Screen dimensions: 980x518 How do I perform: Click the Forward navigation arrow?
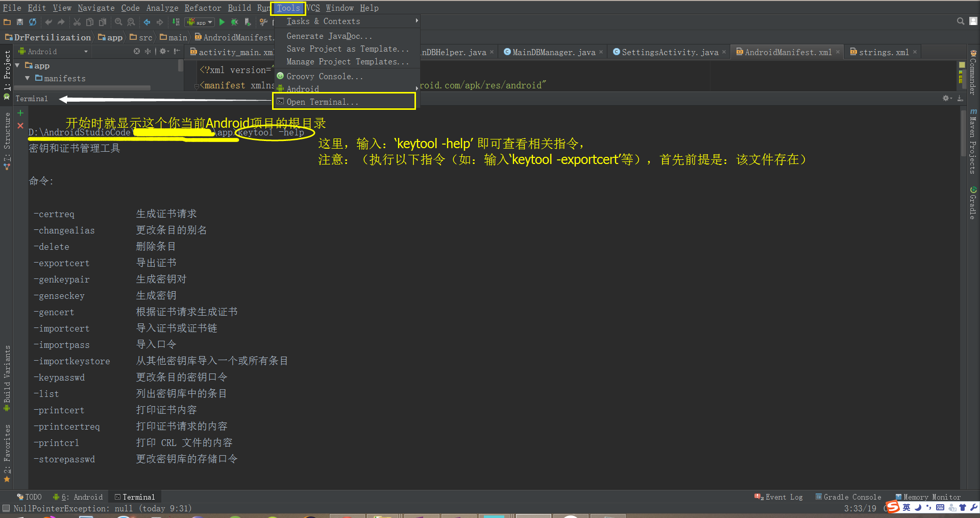point(160,22)
